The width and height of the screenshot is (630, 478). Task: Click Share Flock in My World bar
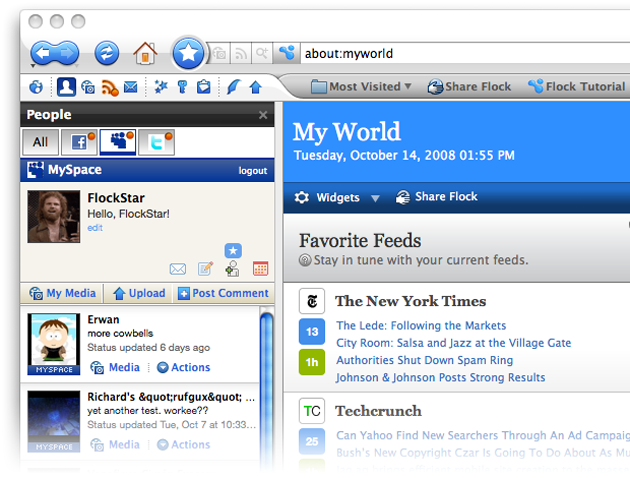[x=437, y=197]
